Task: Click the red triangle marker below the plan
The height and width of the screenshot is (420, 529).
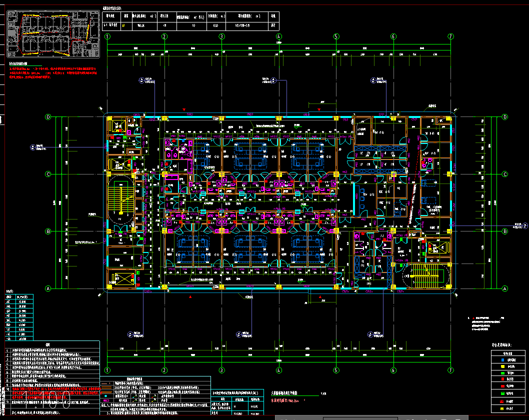Action: [190, 296]
